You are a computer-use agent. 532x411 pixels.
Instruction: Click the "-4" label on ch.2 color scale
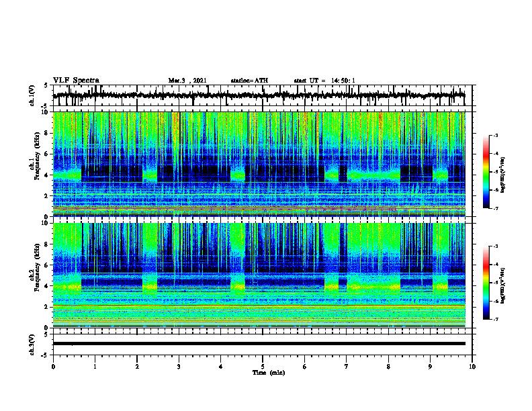(495, 265)
